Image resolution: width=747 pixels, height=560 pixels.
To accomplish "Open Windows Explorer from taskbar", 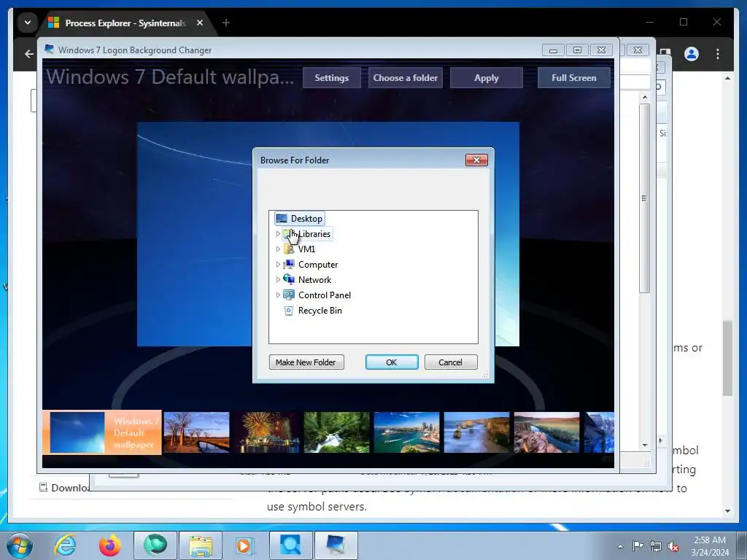I will tap(201, 545).
